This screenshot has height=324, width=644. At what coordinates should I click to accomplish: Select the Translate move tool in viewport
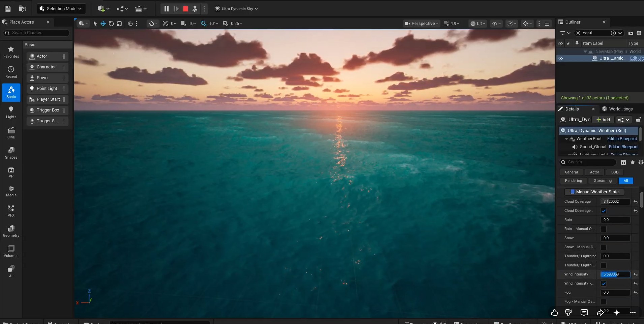(x=103, y=24)
